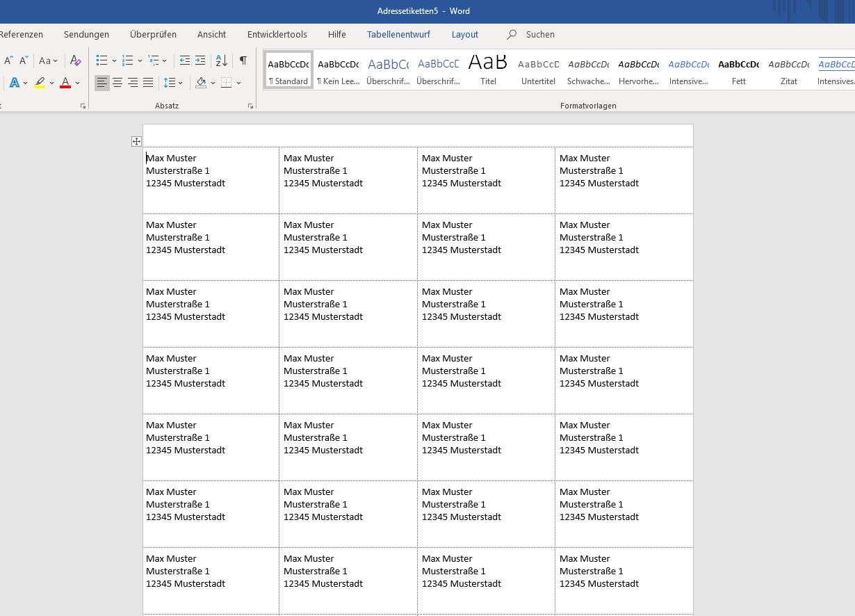Clear all formatting with the eraser icon
This screenshot has height=616, width=855.
click(x=76, y=60)
